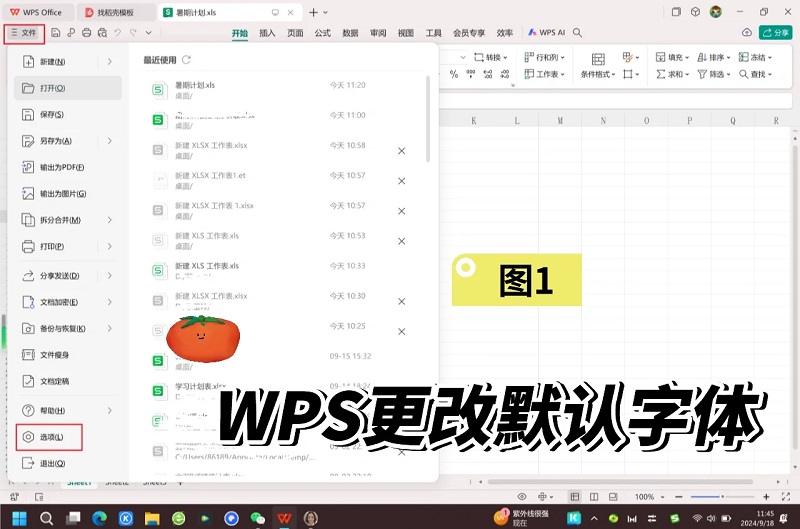
Task: Click the percent style icon in the ribbon
Action: 454,74
